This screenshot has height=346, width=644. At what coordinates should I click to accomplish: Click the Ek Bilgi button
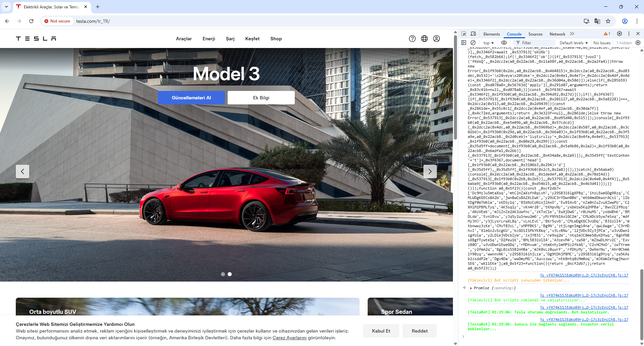click(261, 98)
